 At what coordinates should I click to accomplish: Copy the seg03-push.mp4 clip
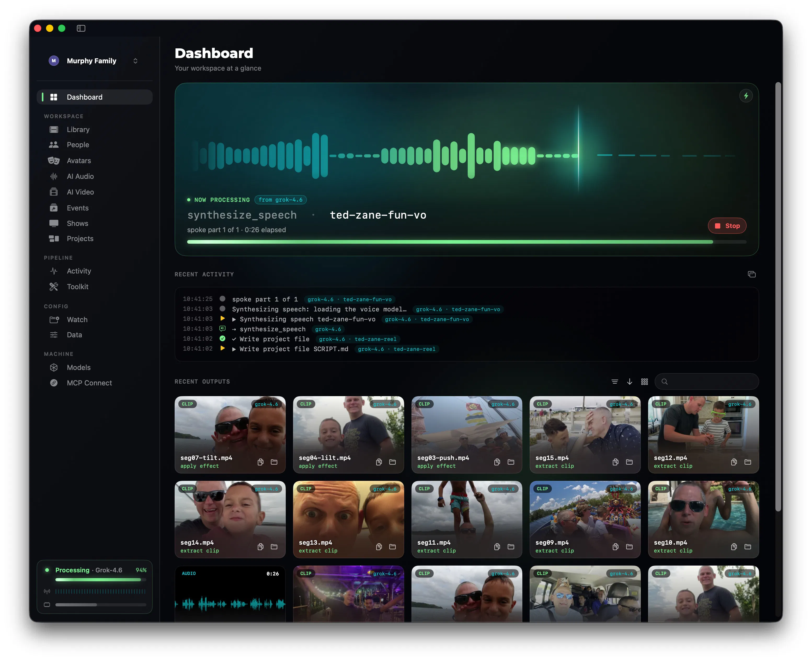pyautogui.click(x=497, y=462)
